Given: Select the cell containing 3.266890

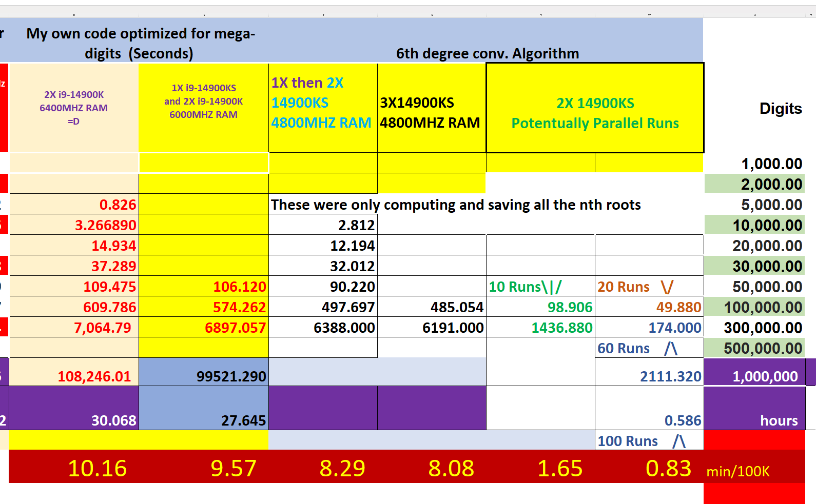Looking at the screenshot, I should click(74, 225).
